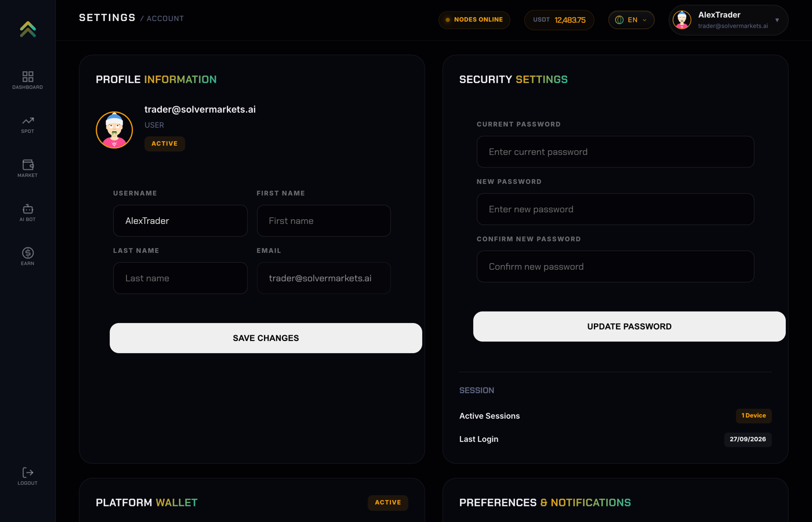Click the Active Sessions label
812x522 pixels.
[x=490, y=416]
